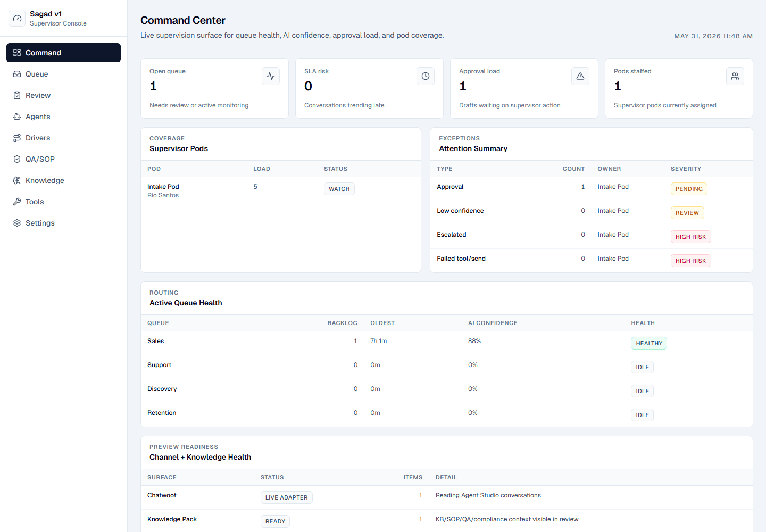Click the Support queue name
Viewport: 766px width, 532px height.
tap(159, 365)
